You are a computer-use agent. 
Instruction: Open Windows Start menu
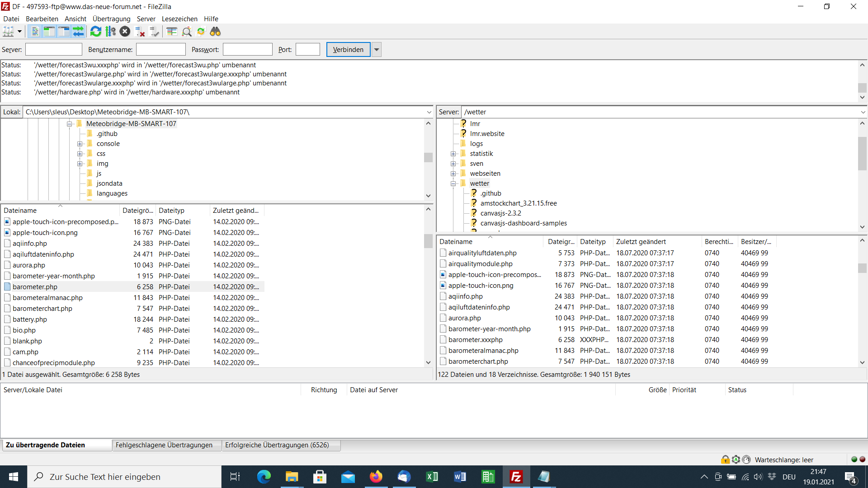(x=14, y=477)
